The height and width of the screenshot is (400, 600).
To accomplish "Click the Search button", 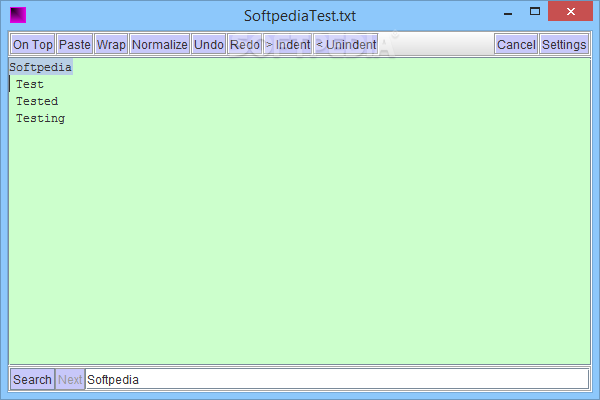I will click(x=32, y=379).
